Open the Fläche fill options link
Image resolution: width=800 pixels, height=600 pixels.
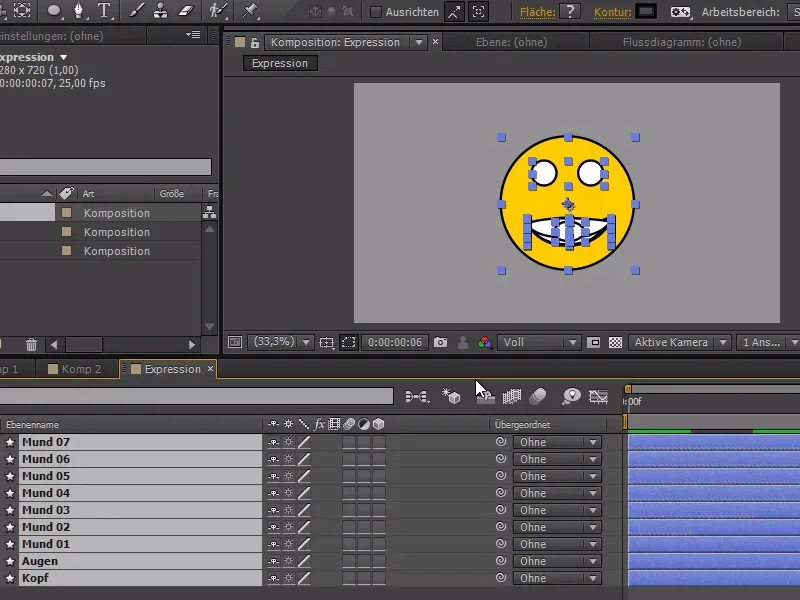[x=537, y=12]
